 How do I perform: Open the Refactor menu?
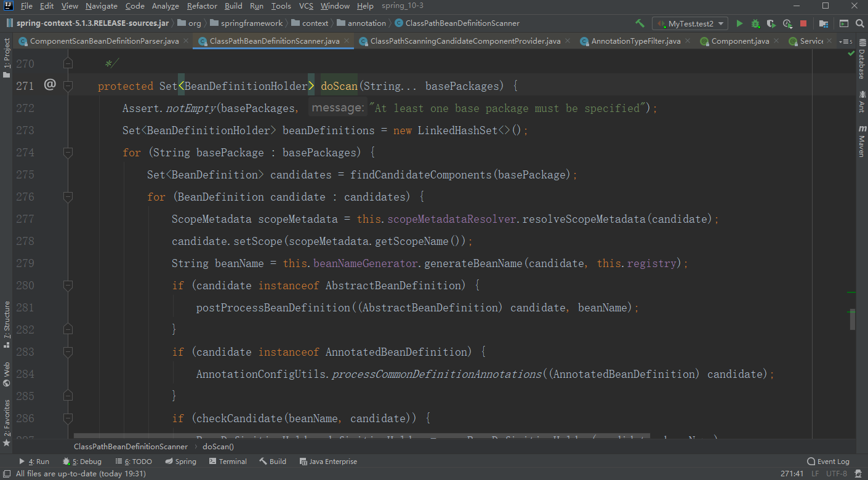(x=202, y=6)
